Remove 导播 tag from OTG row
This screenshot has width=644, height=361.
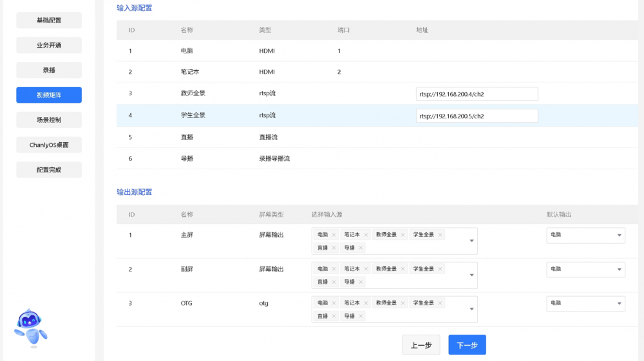pyautogui.click(x=361, y=316)
